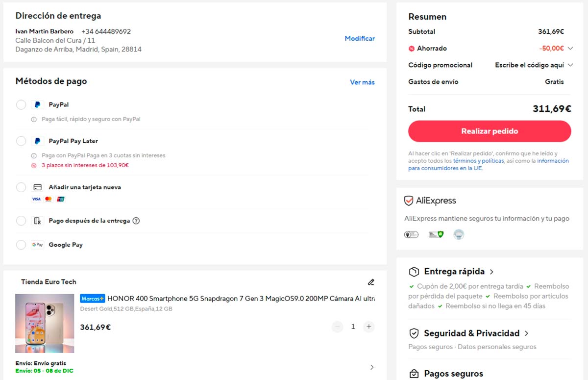Open Ver más payment methods

pos(362,82)
